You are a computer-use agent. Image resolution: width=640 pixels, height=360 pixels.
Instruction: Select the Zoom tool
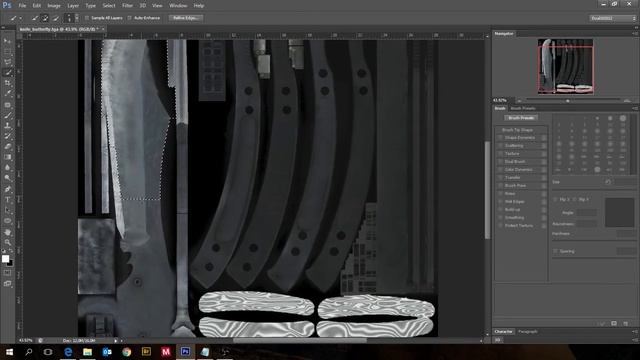pos(7,242)
